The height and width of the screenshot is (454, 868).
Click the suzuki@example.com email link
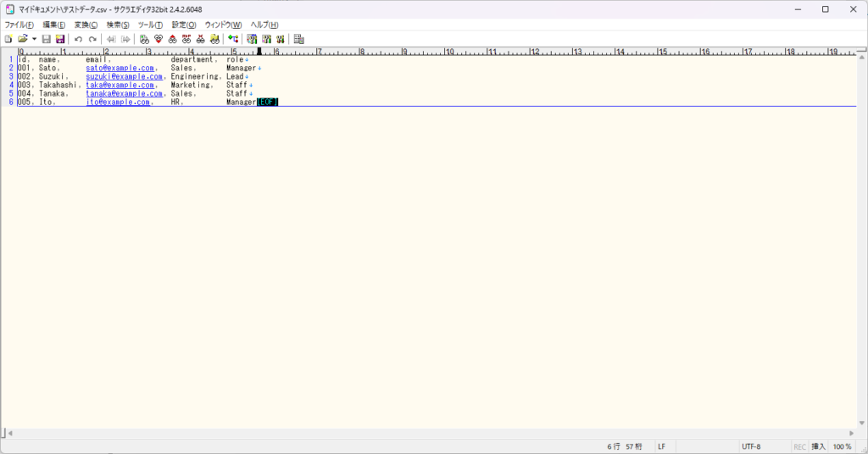[120, 76]
